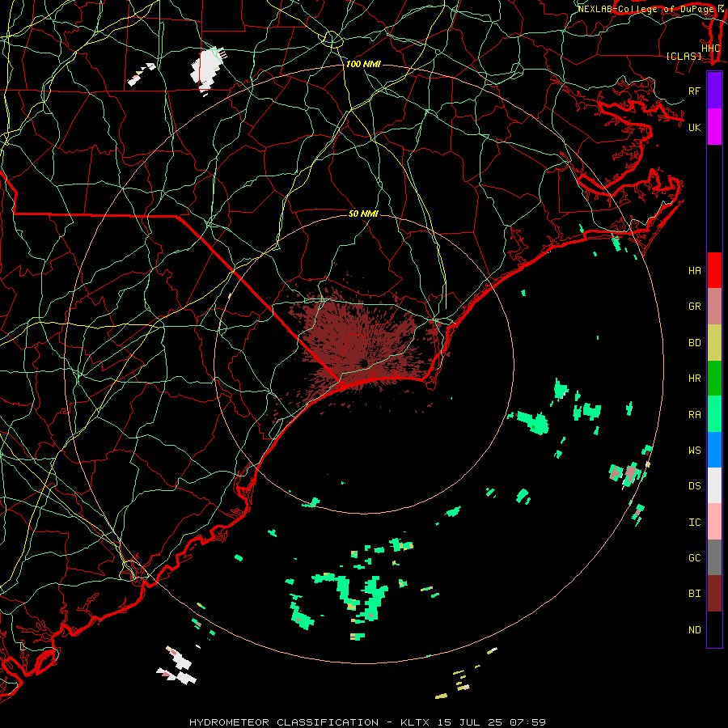Click the 'HHC' product label
This screenshot has height=728, width=728.
click(x=710, y=49)
